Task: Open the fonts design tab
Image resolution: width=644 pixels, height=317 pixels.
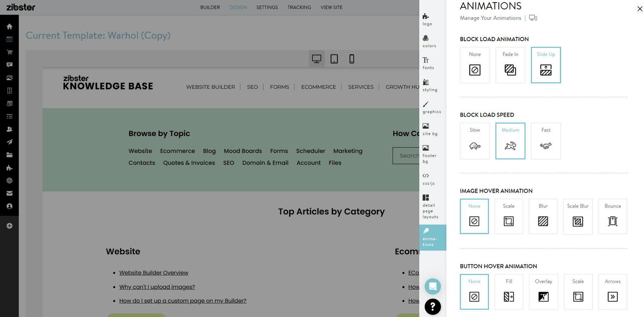Action: 428,63
